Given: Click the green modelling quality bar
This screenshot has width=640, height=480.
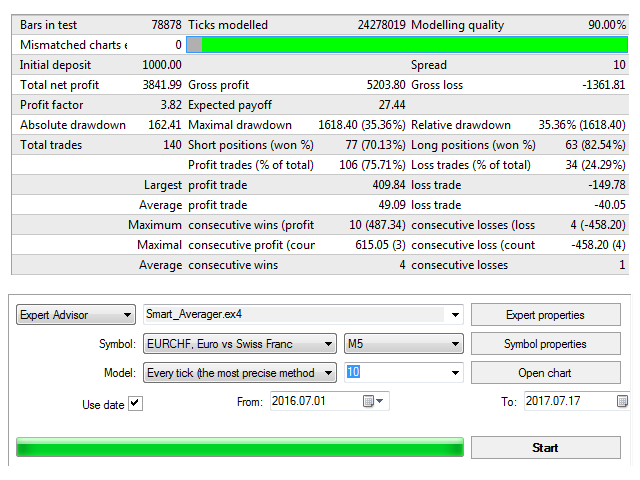Looking at the screenshot, I should [407, 44].
